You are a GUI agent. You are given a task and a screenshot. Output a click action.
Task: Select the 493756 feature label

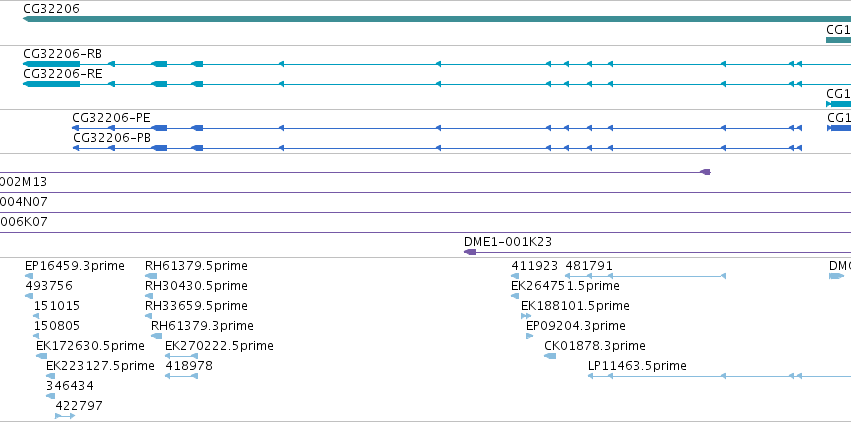click(49, 286)
